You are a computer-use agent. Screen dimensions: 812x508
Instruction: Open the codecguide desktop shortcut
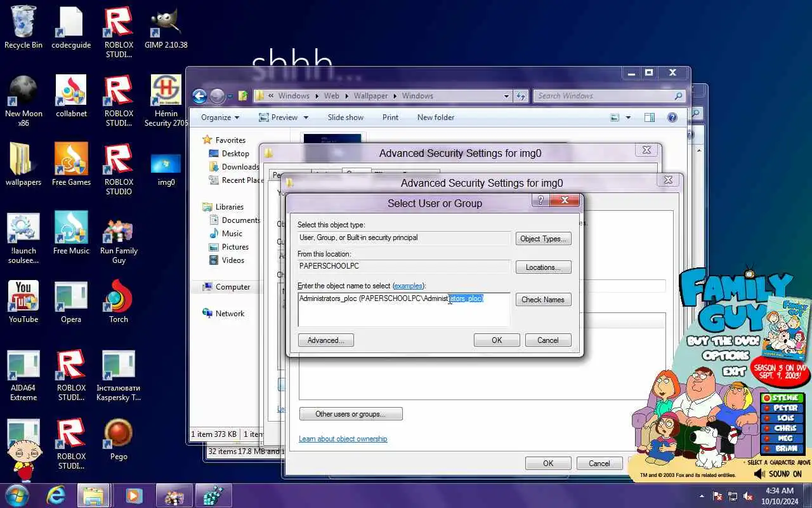pos(71,28)
